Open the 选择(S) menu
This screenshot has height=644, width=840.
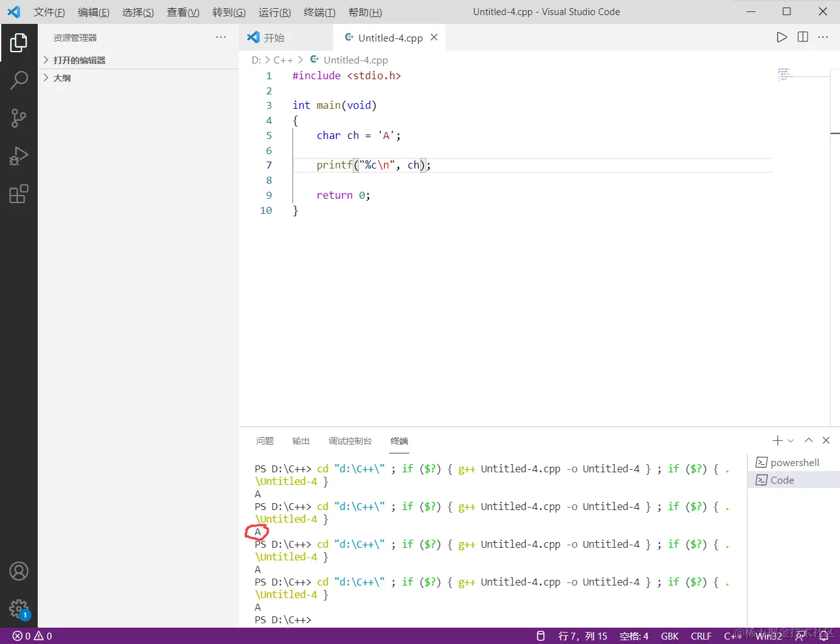tap(138, 12)
